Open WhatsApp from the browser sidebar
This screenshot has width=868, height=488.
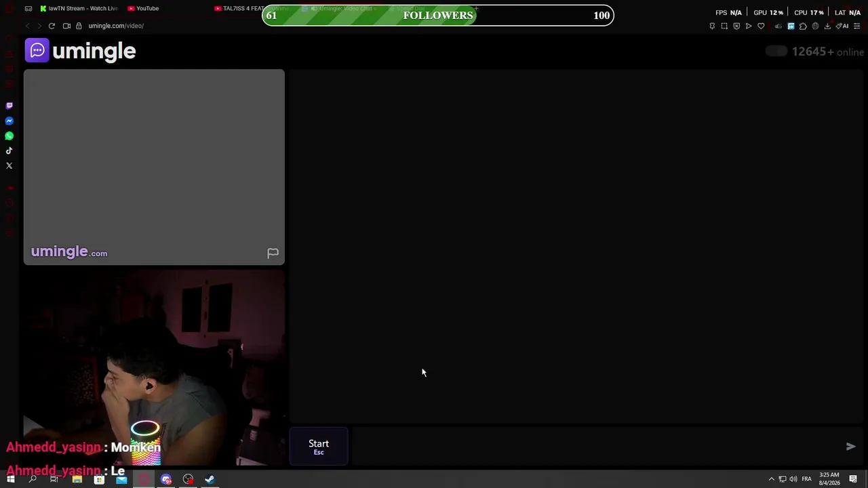tap(9, 136)
